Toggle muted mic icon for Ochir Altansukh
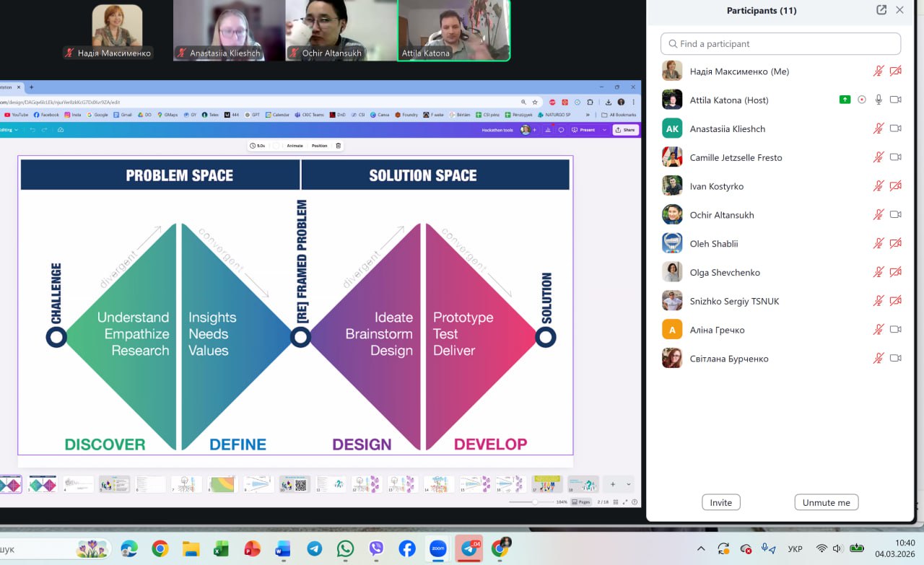The image size is (924, 565). click(x=879, y=215)
